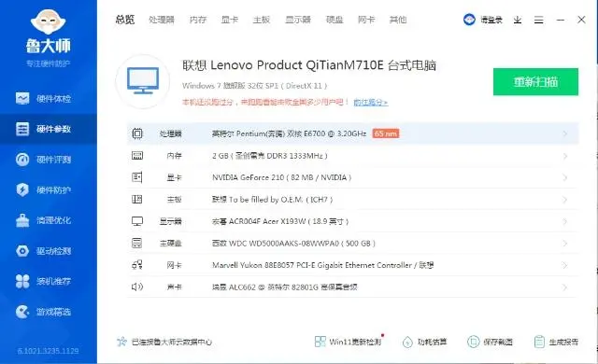The width and height of the screenshot is (598, 364).
Task: Expand WDC hard disk row chevron
Action: (x=564, y=244)
